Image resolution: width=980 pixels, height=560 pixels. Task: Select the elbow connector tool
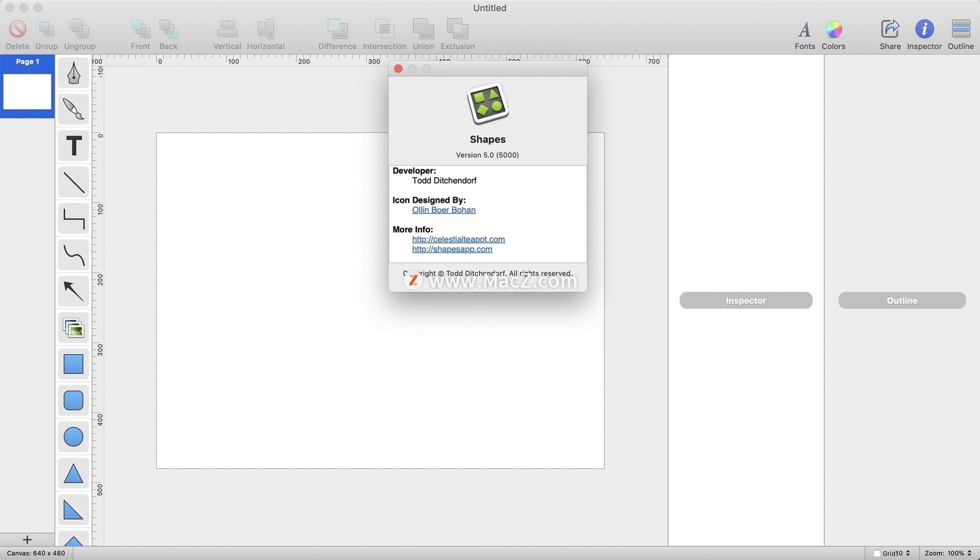73,218
